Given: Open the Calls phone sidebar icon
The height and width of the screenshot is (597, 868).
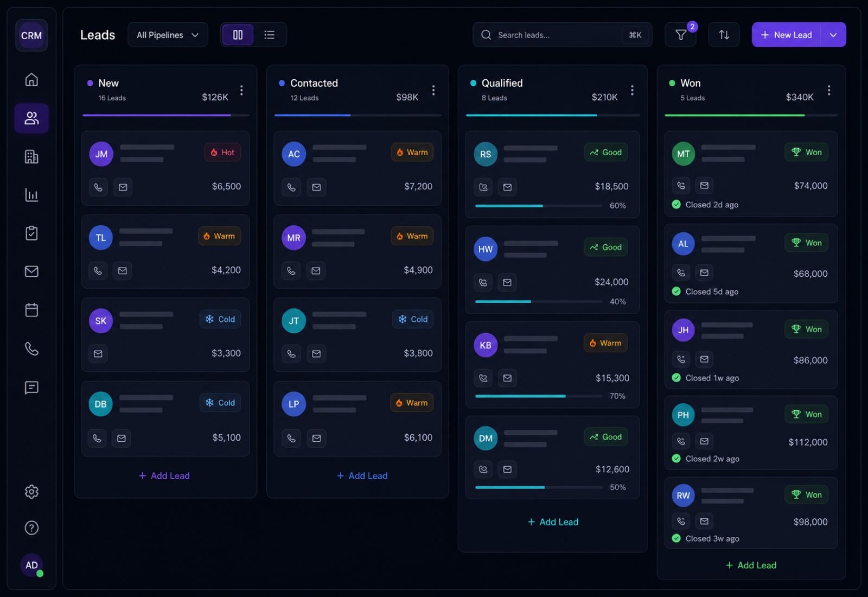Looking at the screenshot, I should 31,348.
